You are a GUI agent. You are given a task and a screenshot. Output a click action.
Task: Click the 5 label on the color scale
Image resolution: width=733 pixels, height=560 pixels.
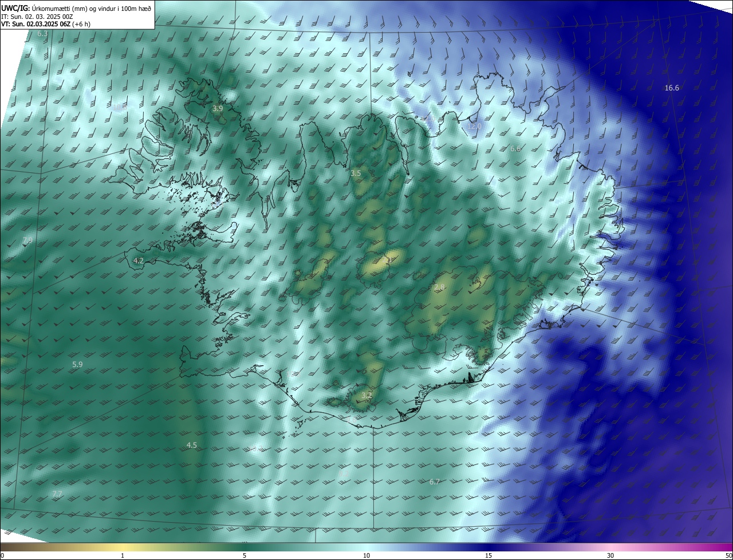click(245, 555)
